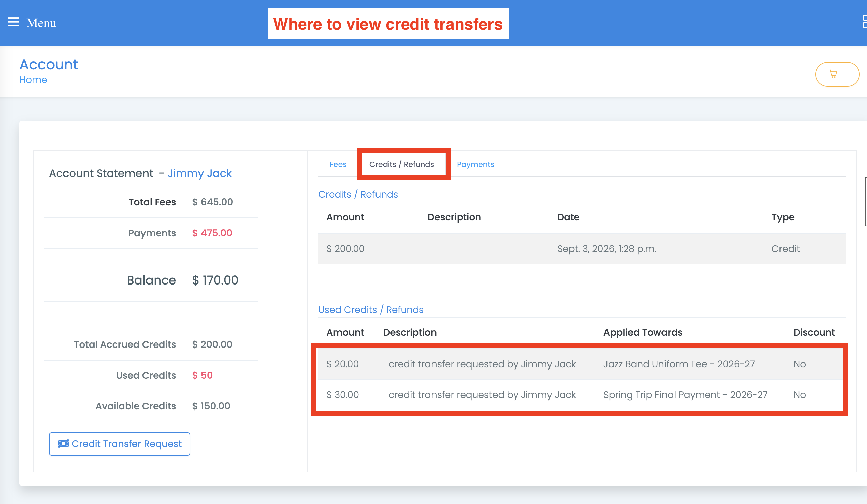Click Total Accrued Credits value $ 200.00
The image size is (867, 504).
pos(212,344)
